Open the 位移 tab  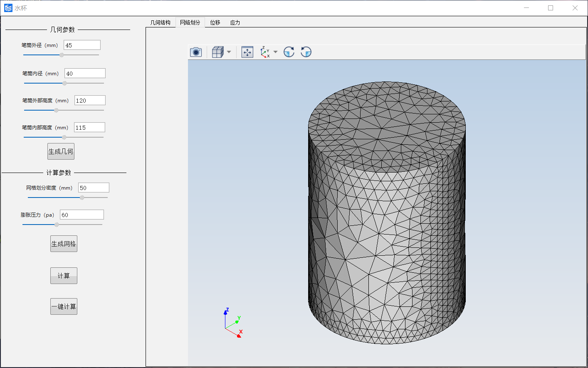tap(215, 22)
